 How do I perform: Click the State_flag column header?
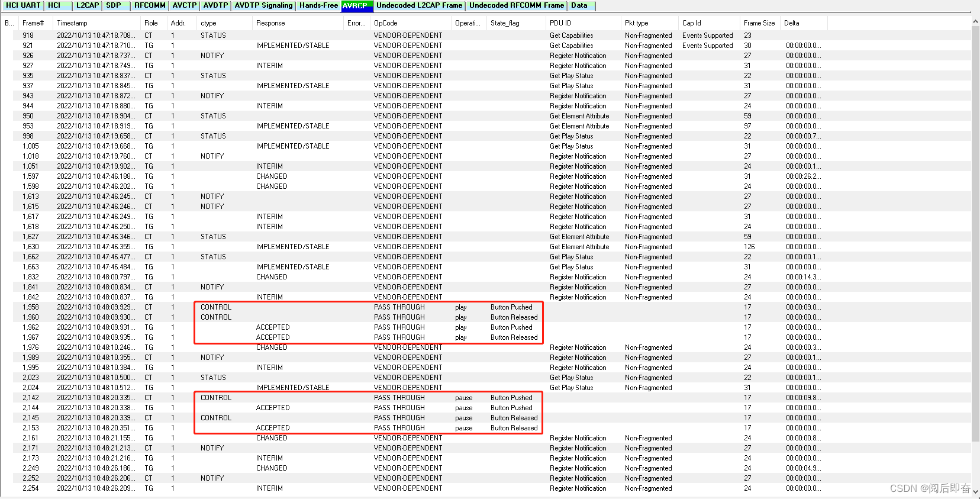point(516,23)
